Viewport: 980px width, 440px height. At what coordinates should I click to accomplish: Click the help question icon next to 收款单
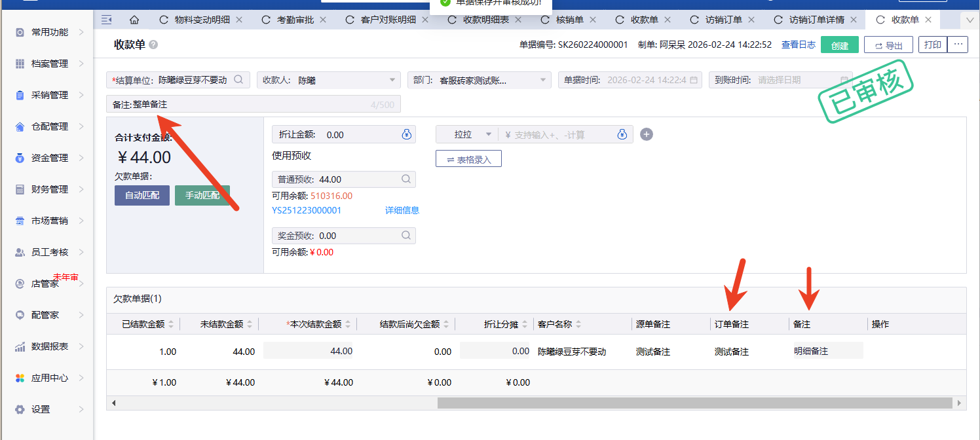click(x=153, y=45)
